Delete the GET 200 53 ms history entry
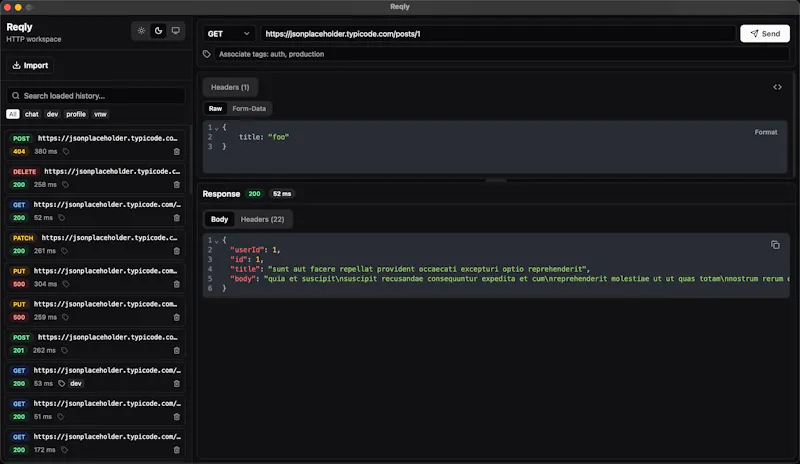This screenshot has width=800, height=464. tap(177, 384)
